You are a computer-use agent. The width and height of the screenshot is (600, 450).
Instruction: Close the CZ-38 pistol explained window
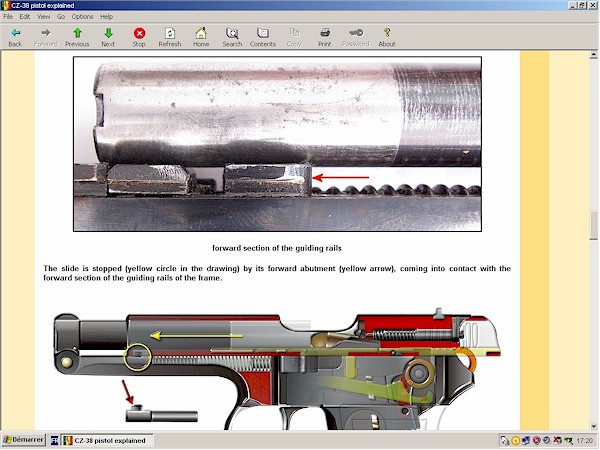(592, 5)
